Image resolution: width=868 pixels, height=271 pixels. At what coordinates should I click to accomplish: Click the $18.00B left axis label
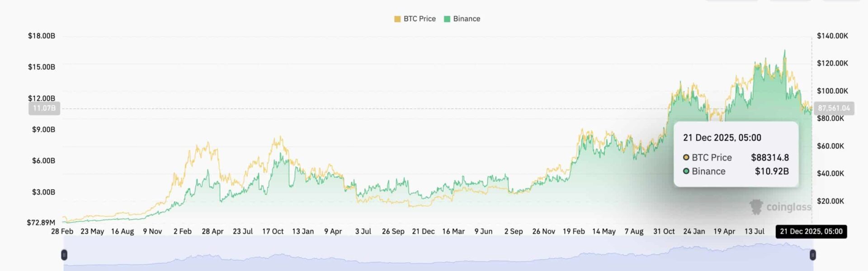42,36
